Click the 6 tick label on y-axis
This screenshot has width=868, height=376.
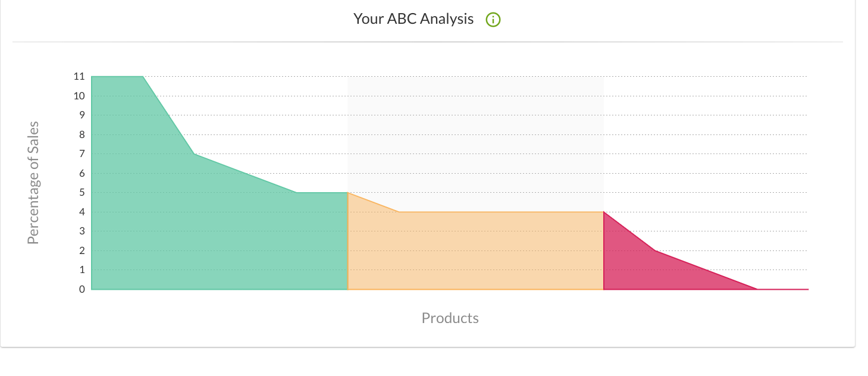pos(82,173)
